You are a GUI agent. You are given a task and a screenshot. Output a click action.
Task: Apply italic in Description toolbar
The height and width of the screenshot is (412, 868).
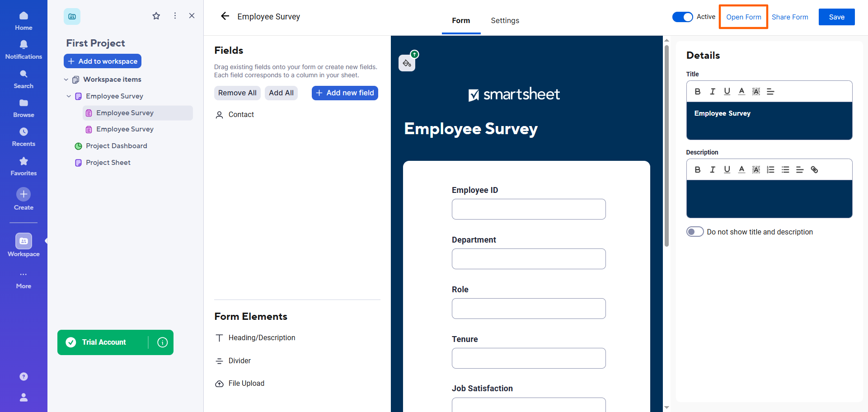pos(713,169)
